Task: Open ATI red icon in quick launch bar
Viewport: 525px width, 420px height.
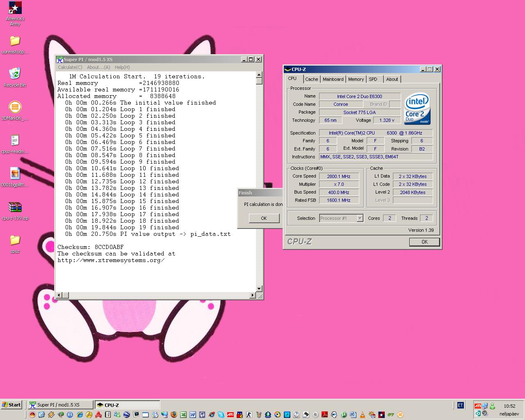Action: pos(230,415)
